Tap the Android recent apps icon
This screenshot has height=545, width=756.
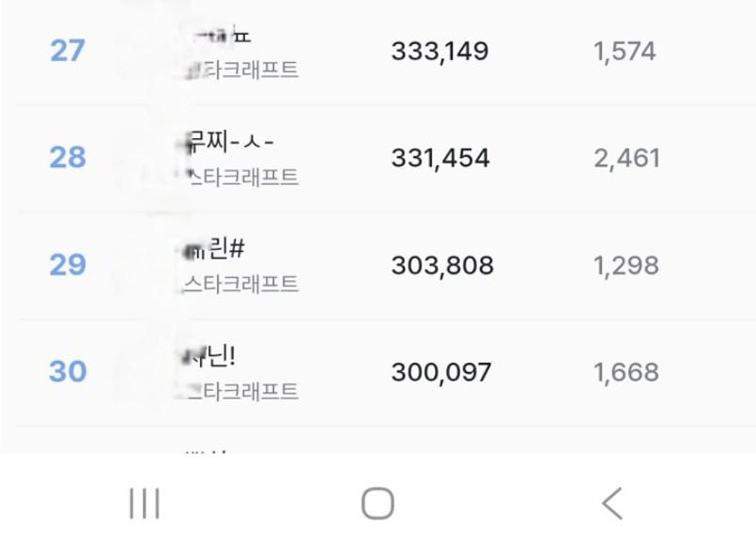click(x=145, y=505)
